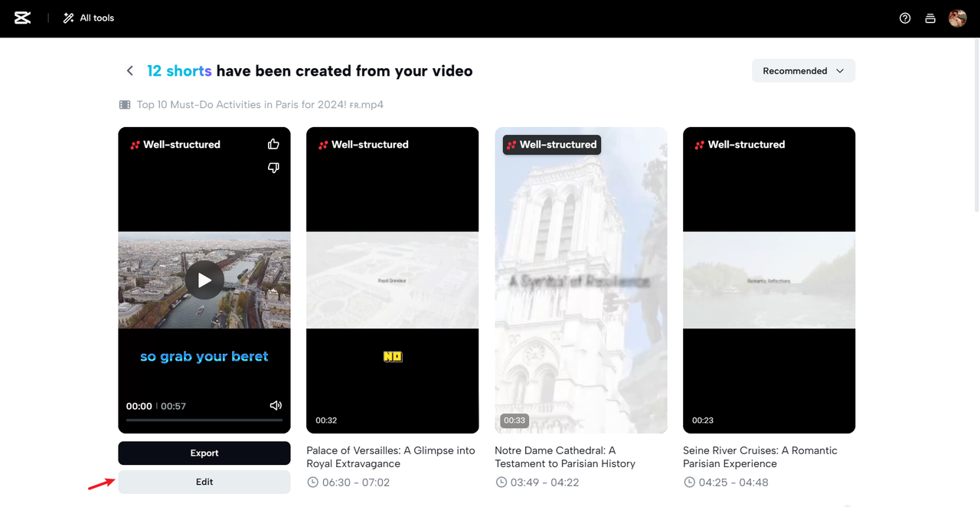This screenshot has height=507, width=980.
Task: Open the Palace of Versailles short thumbnail
Action: 393,280
